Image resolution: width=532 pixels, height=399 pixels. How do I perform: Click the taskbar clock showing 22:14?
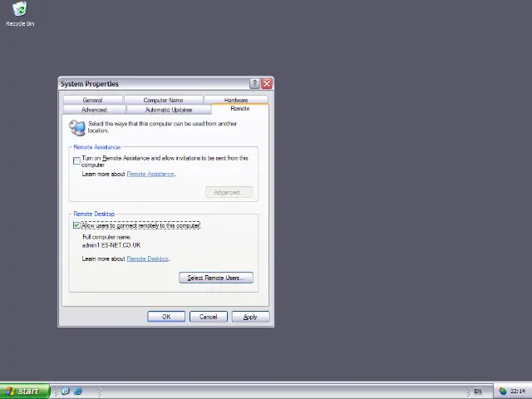(518, 392)
